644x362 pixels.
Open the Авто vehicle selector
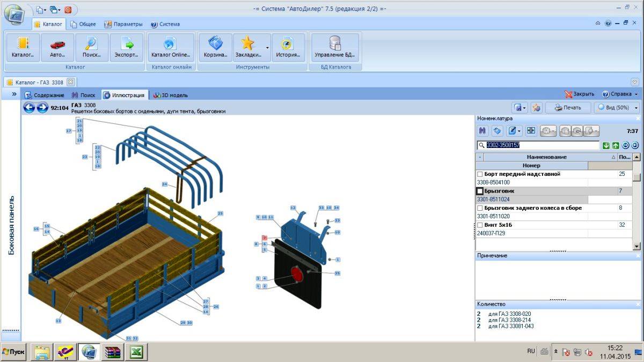[57, 48]
